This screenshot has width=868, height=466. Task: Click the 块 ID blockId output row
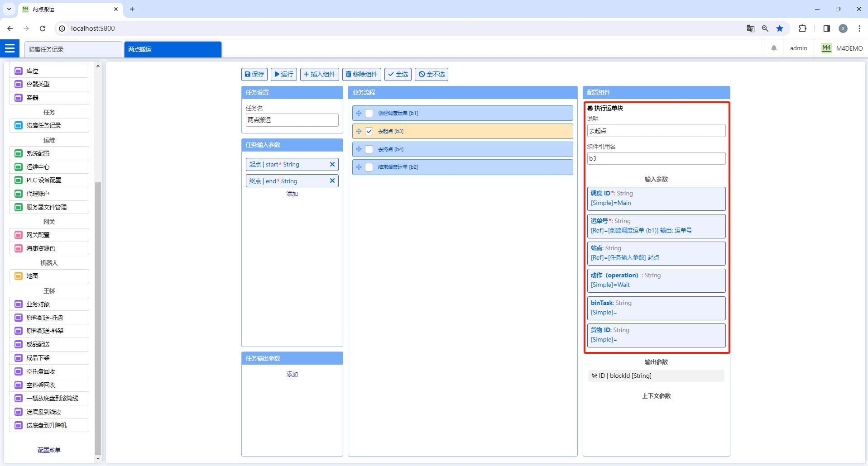pos(657,376)
